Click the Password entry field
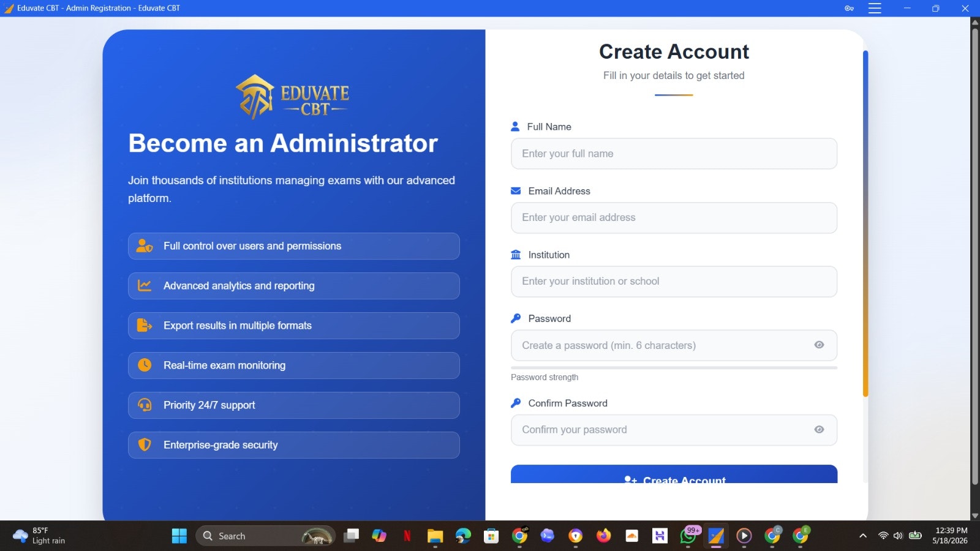 674,345
